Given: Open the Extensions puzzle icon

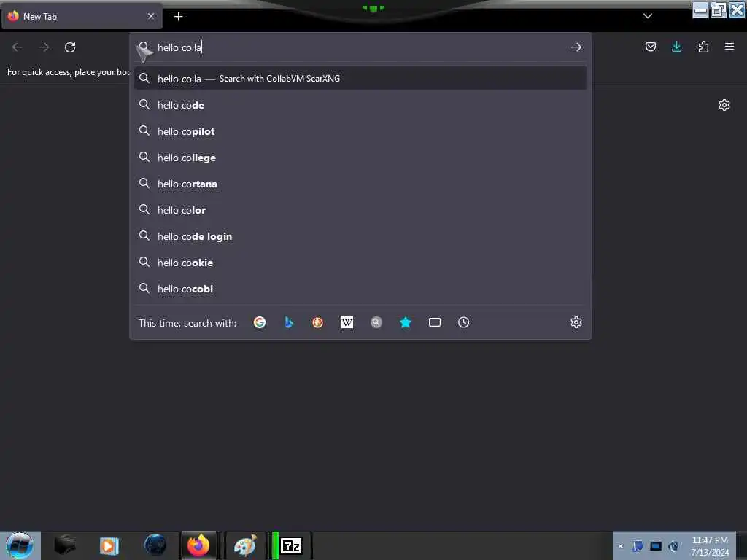Looking at the screenshot, I should coord(703,47).
